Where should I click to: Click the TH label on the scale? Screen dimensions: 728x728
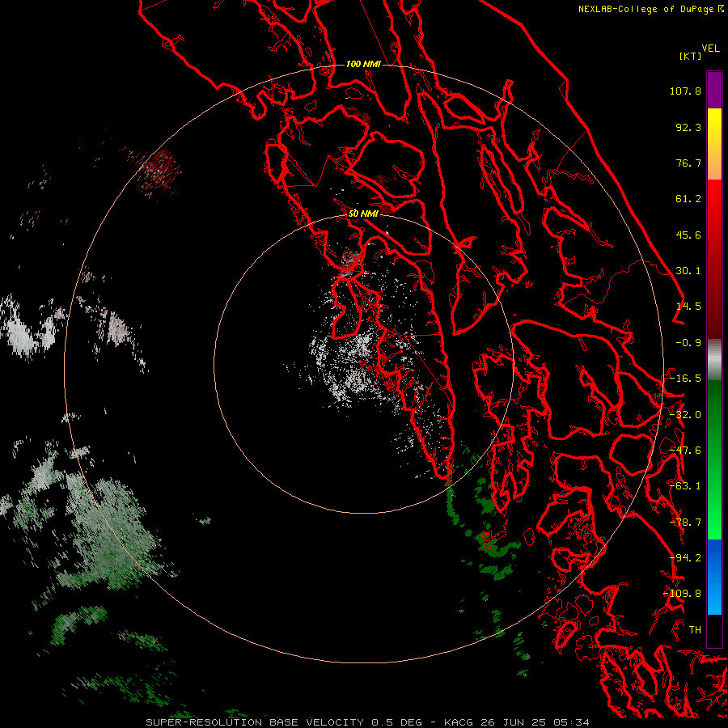tap(695, 630)
